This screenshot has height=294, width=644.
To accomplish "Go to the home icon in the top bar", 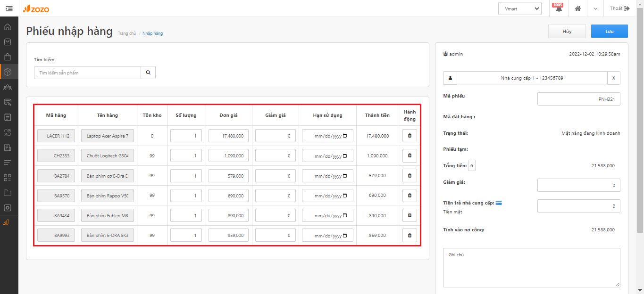I will [577, 8].
